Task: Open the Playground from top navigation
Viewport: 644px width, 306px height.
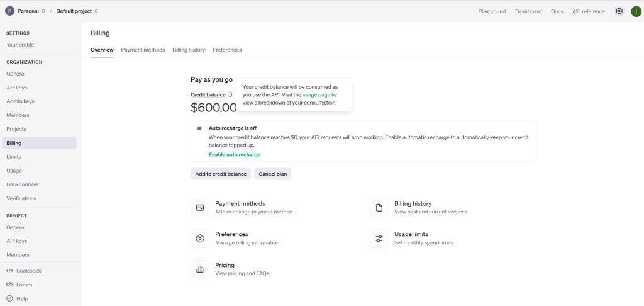Action: (x=492, y=11)
